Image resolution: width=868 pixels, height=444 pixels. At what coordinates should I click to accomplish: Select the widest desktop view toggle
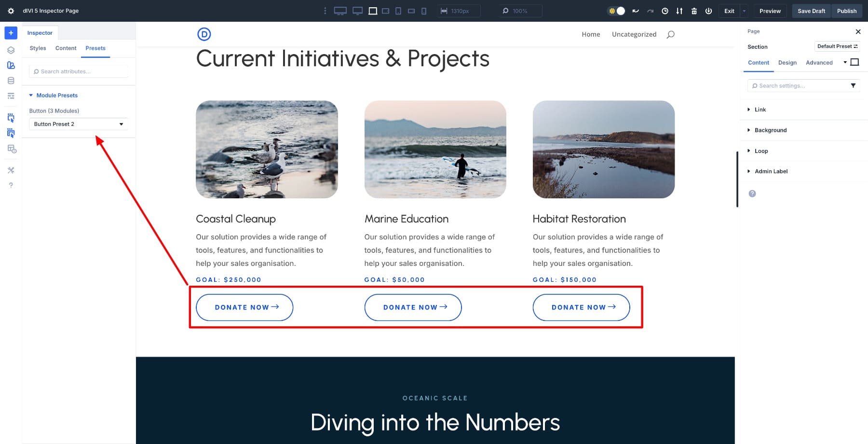[x=340, y=11]
